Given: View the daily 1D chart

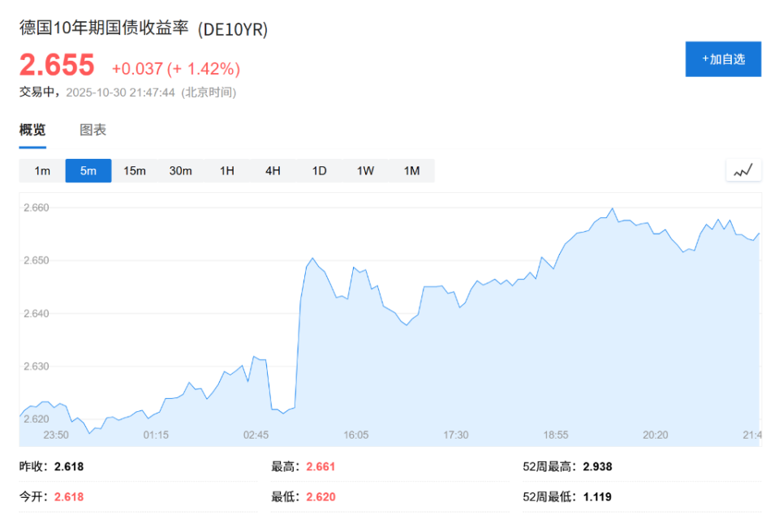Looking at the screenshot, I should pyautogui.click(x=319, y=170).
